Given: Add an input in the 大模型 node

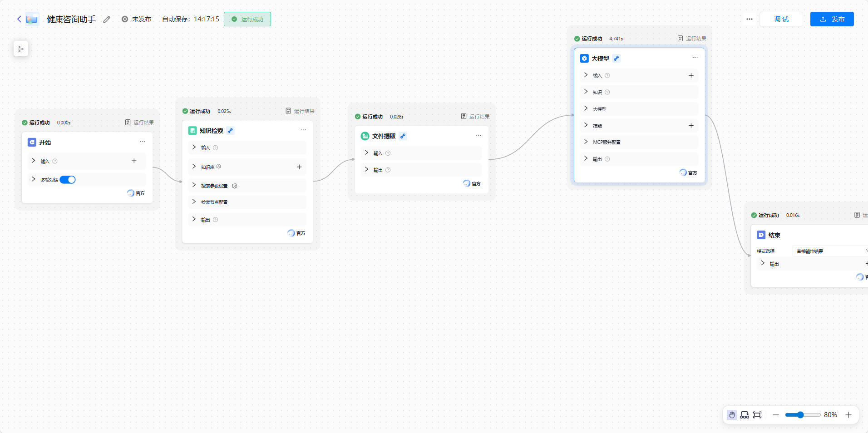Looking at the screenshot, I should coord(691,75).
